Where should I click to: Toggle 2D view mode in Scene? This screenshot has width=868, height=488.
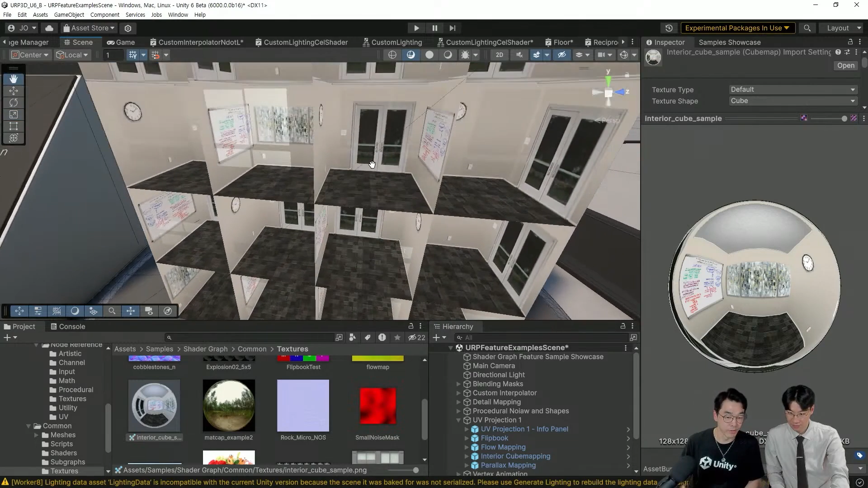[499, 55]
